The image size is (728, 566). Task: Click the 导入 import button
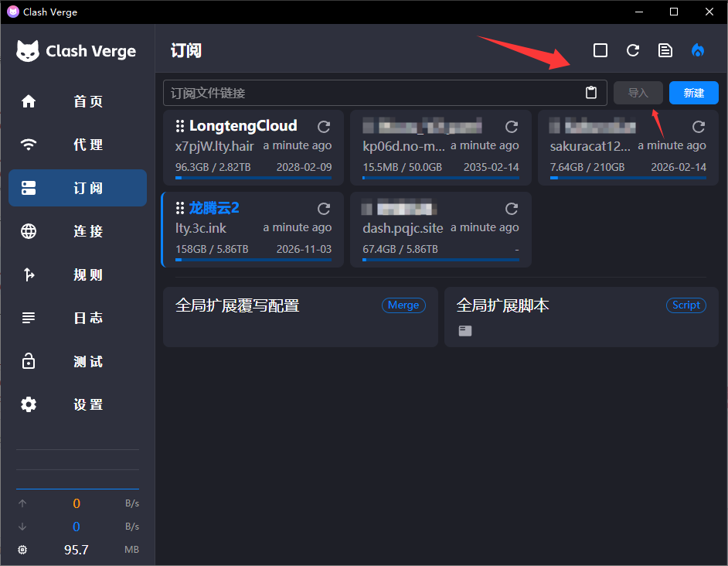point(638,93)
